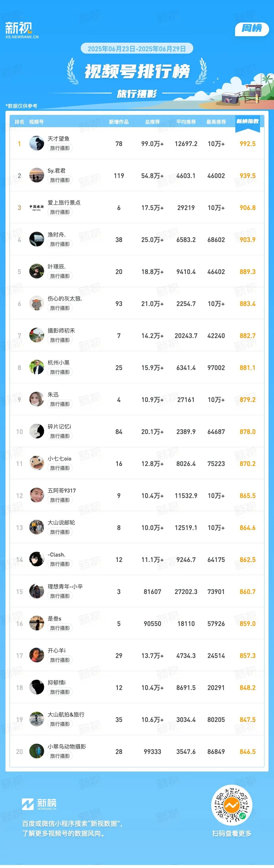
Task: Open account name 大山航拍&旅行
Action: [x=66, y=715]
